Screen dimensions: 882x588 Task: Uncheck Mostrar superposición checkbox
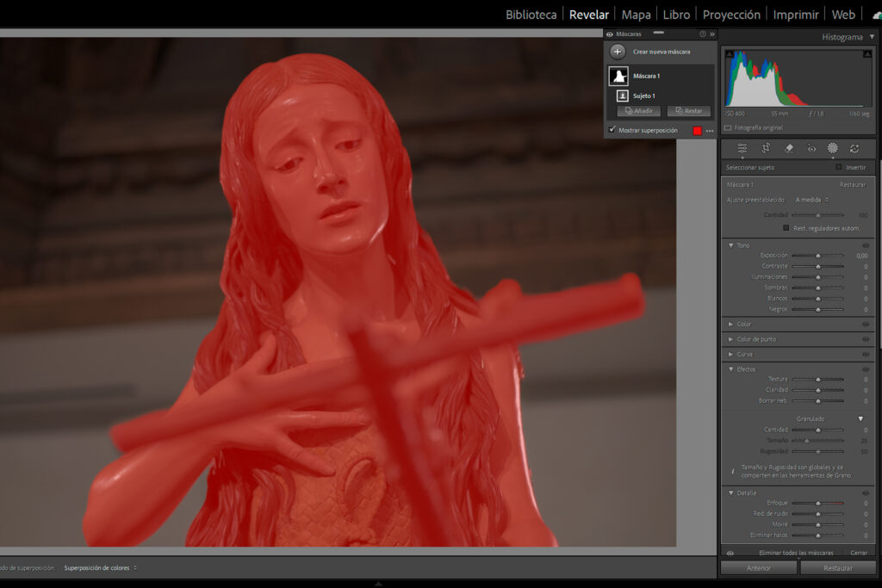click(612, 130)
